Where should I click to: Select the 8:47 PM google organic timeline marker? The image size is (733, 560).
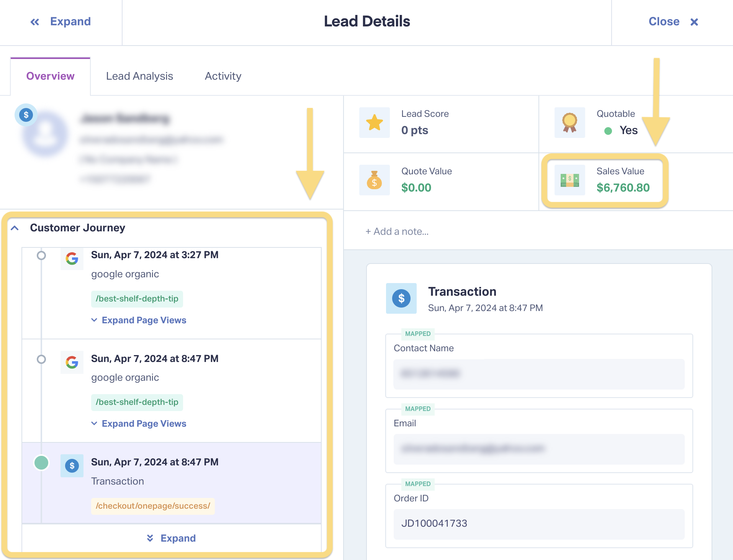[x=41, y=359]
